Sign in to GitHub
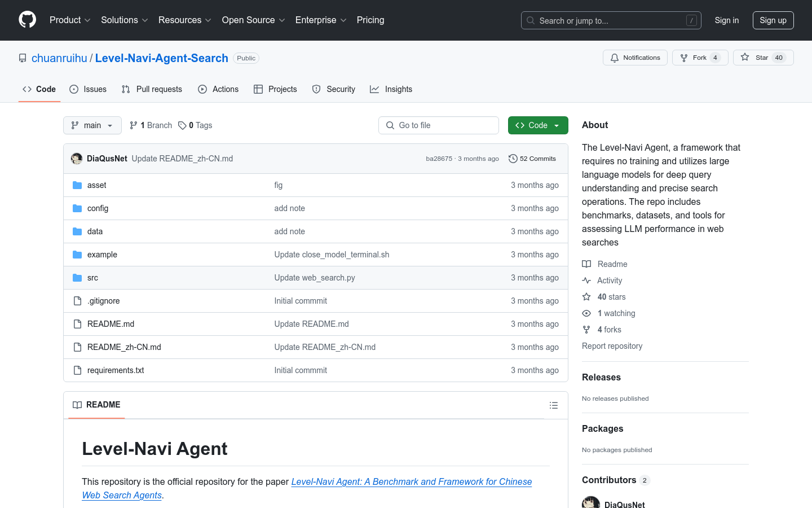This screenshot has height=508, width=812. [727, 20]
